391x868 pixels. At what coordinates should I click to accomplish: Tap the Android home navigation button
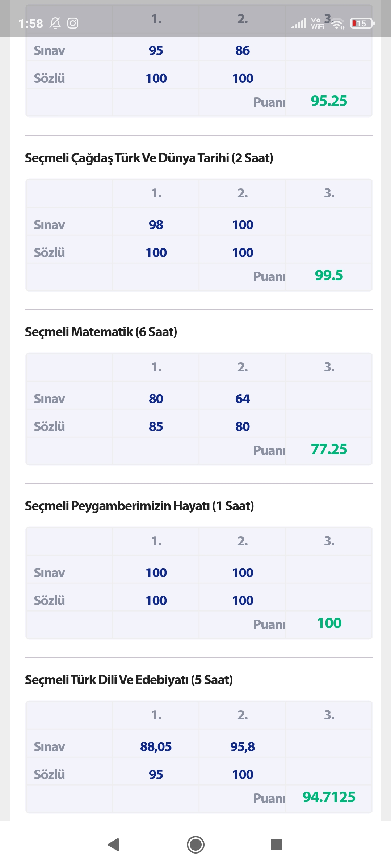(x=195, y=844)
